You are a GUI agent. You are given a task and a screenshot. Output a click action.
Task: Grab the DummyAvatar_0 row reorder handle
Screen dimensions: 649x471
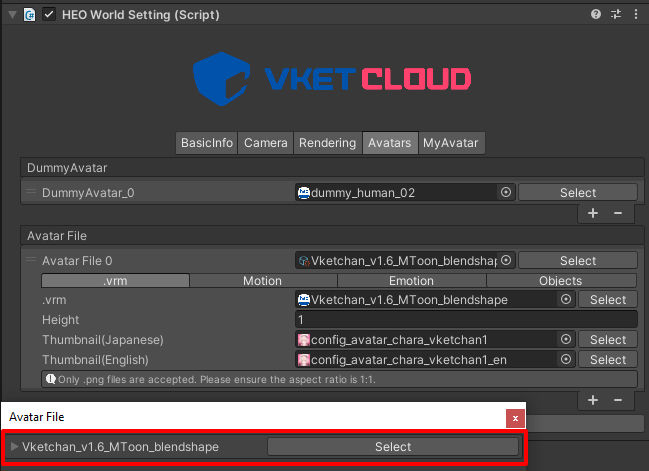31,192
